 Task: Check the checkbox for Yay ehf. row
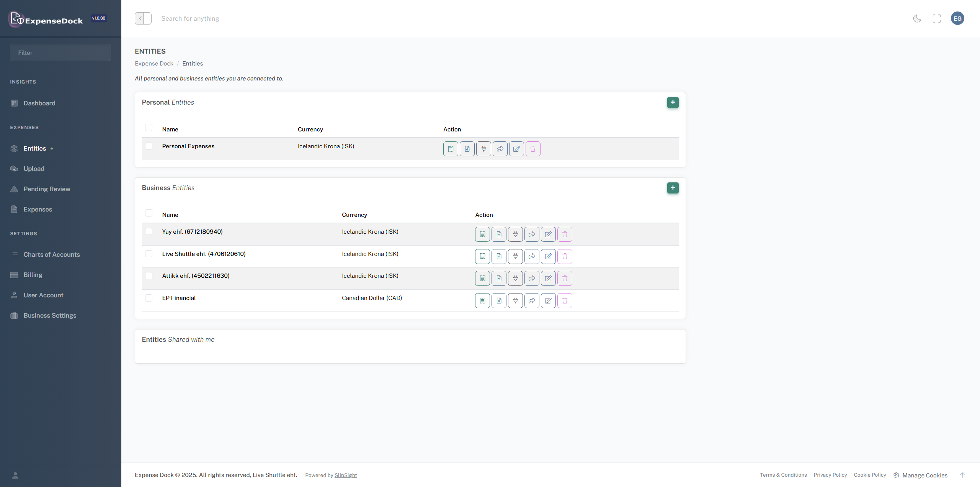point(149,231)
